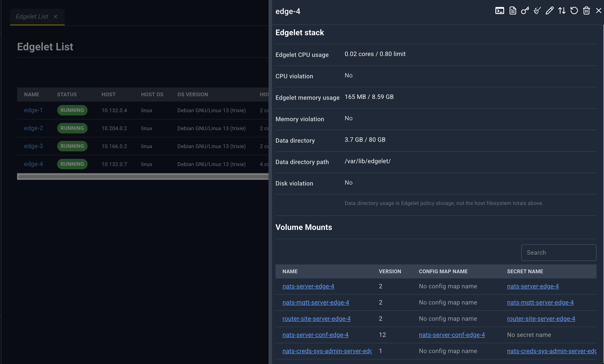Screen dimensions: 604x364
Task: Click the circular restart arrow icon
Action: pos(574,11)
